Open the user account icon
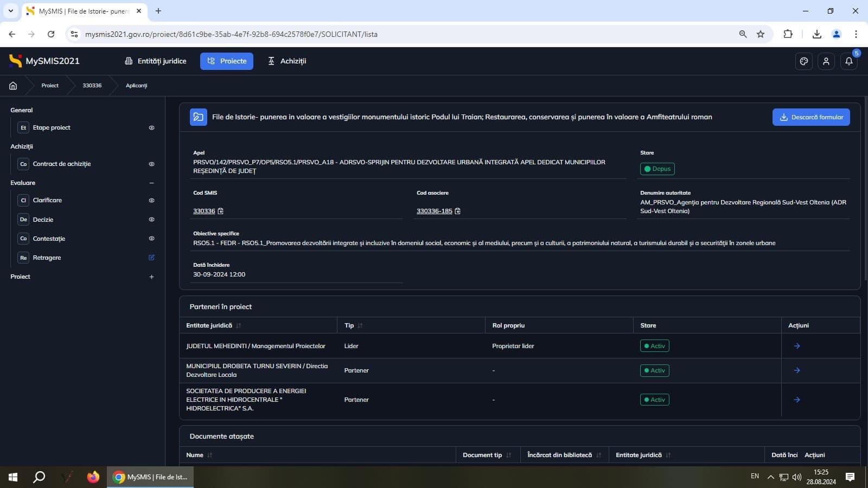This screenshot has height=488, width=868. 826,61
